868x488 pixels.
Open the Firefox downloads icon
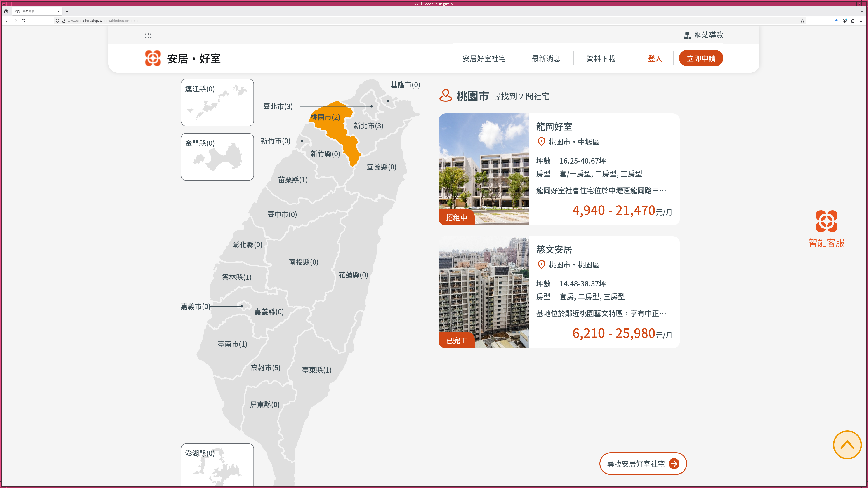point(836,21)
